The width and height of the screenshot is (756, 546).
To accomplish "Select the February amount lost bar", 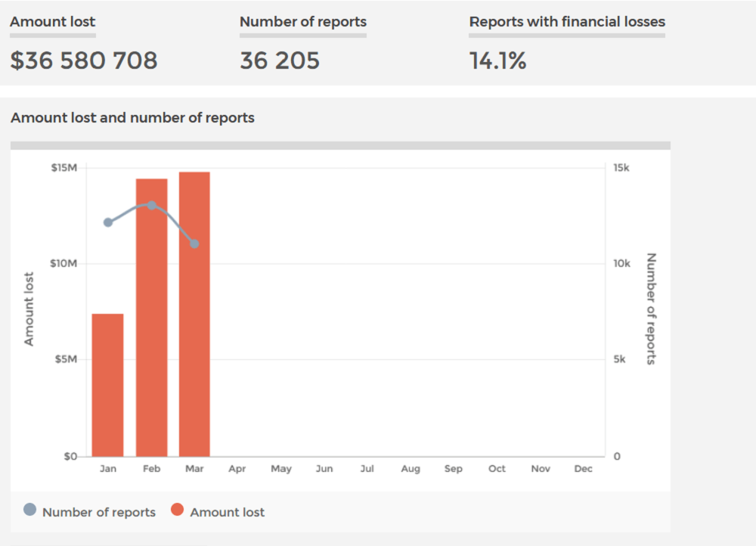I will pos(151,318).
